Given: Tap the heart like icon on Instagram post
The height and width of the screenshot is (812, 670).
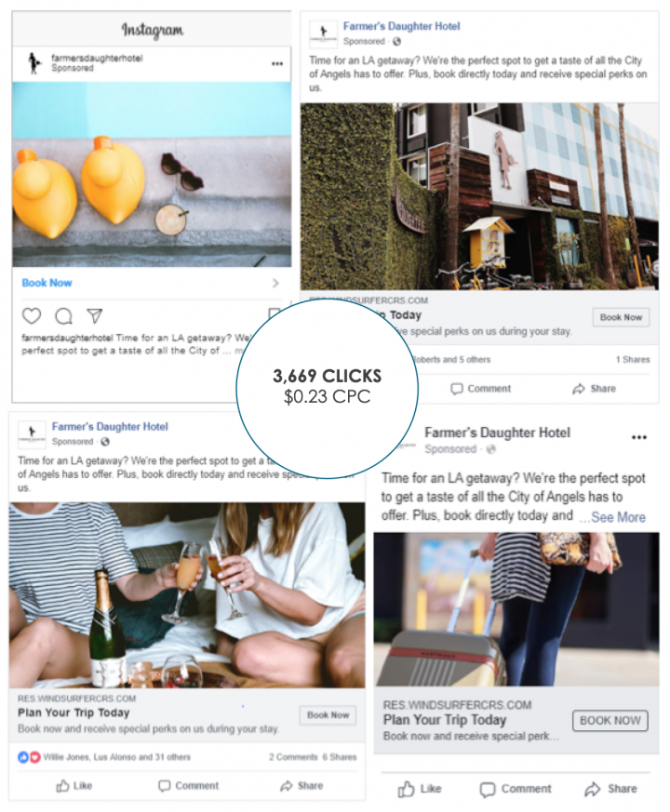Looking at the screenshot, I should pos(32,316).
